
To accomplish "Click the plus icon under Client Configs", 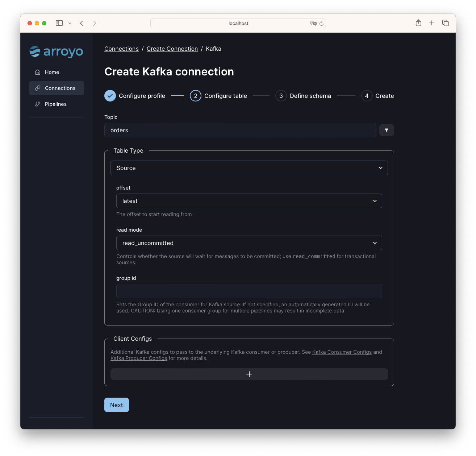I will coord(249,374).
